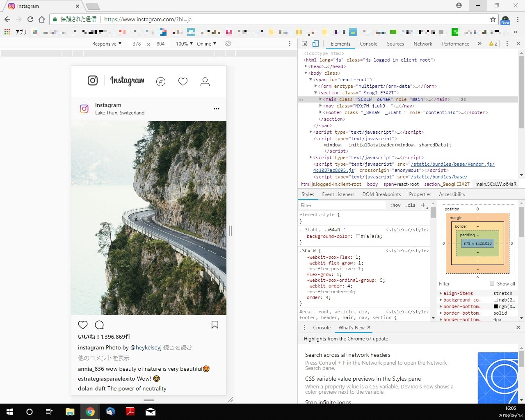525x420 pixels.
Task: Open Chrome main menu
Action: tap(518, 19)
